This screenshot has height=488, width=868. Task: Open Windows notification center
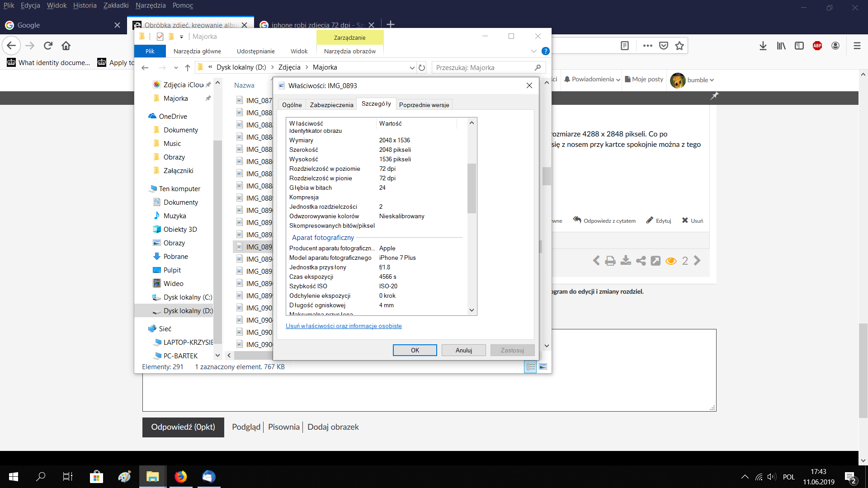coord(850,478)
